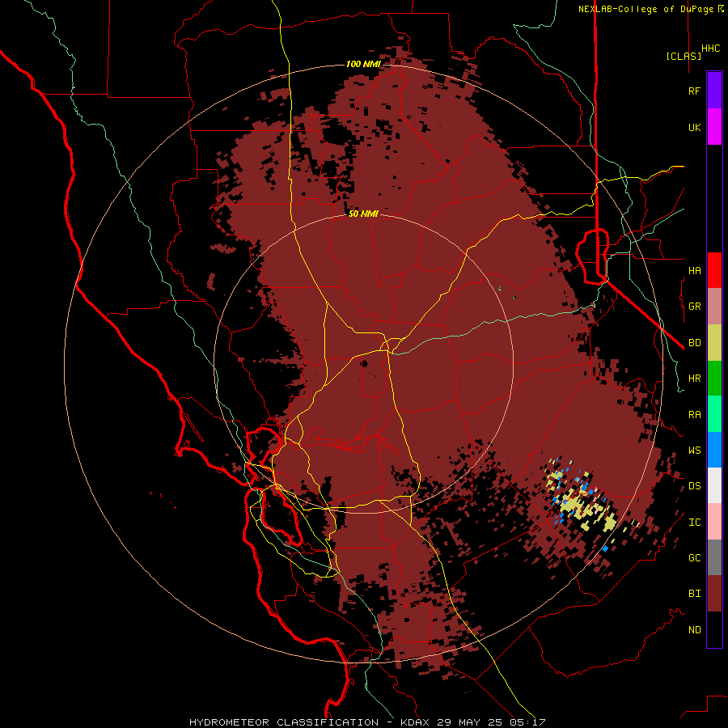Click the GC gray legend swatch
Image resolution: width=728 pixels, height=728 pixels.
click(x=714, y=557)
